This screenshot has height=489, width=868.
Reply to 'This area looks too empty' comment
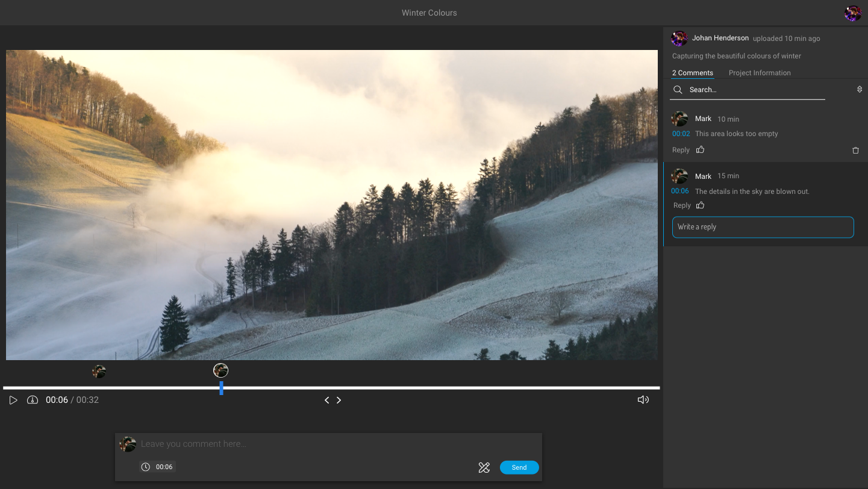tap(681, 150)
